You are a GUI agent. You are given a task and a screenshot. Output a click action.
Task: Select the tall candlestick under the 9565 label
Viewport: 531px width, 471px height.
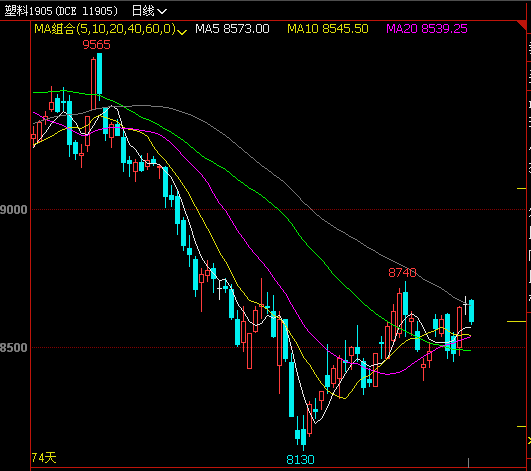coord(99,74)
